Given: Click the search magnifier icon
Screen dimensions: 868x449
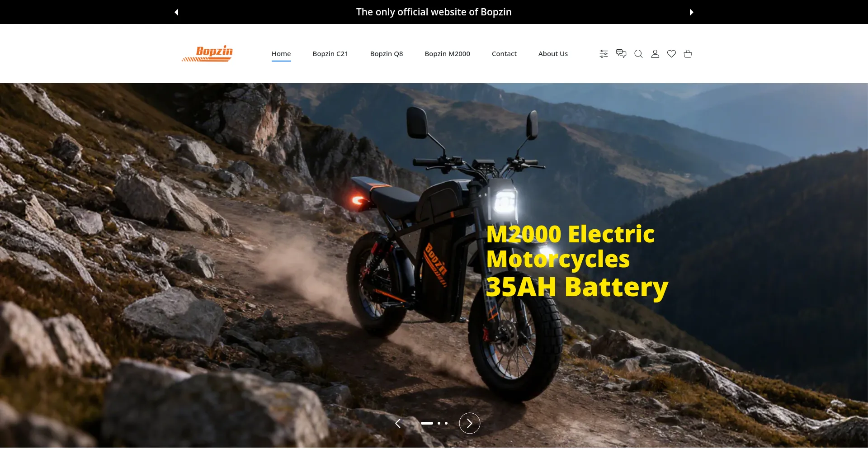Looking at the screenshot, I should (x=638, y=54).
